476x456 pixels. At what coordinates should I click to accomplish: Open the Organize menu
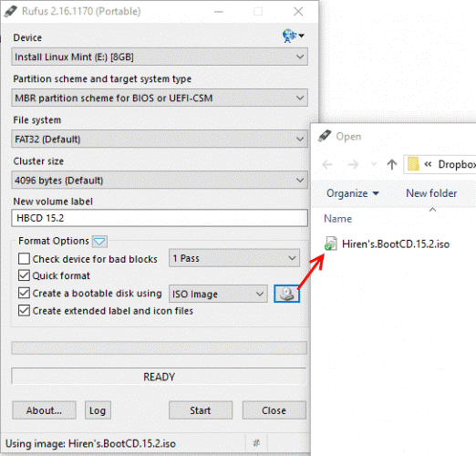point(353,193)
